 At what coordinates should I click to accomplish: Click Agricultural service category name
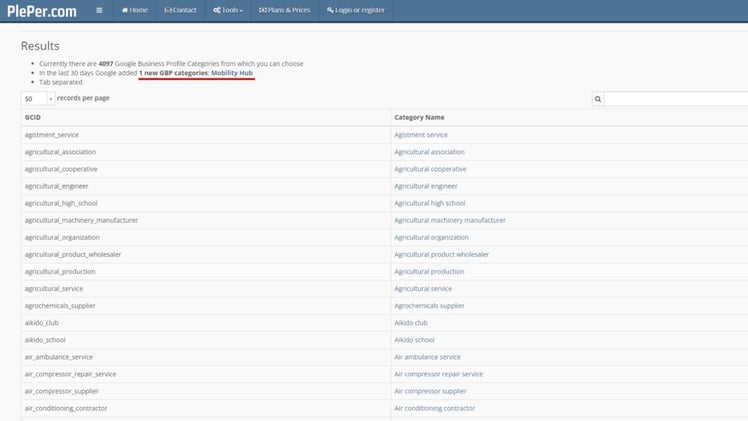pyautogui.click(x=423, y=289)
